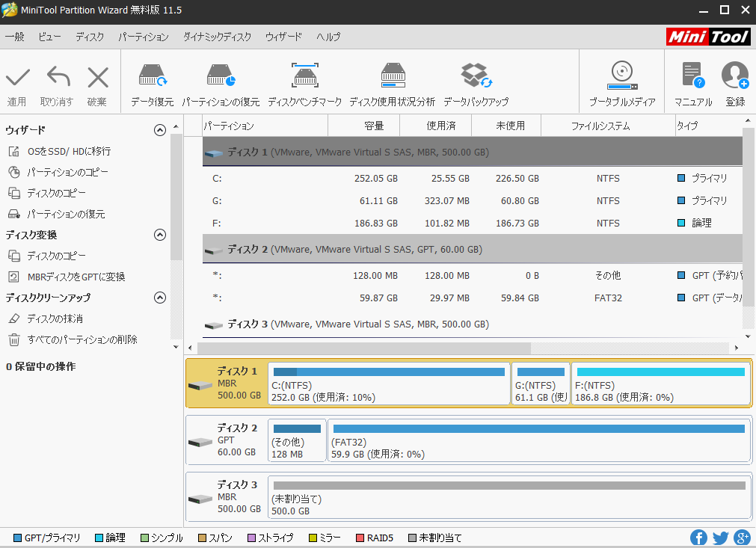The height and width of the screenshot is (548, 756).
Task: Open the ダイナミックディスク menu
Action: tap(215, 36)
